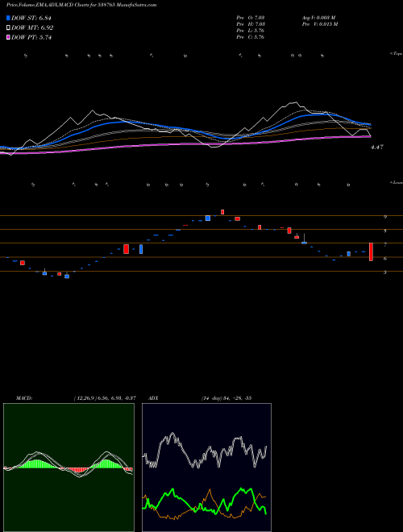Click the 4.47 price label on EMA chart
The width and height of the screenshot is (403, 532).
pos(377,148)
